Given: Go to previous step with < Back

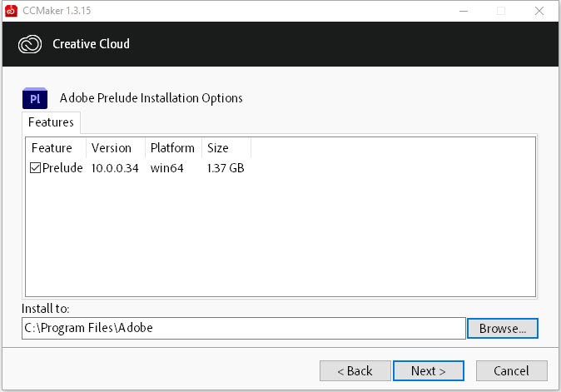Looking at the screenshot, I should (355, 371).
